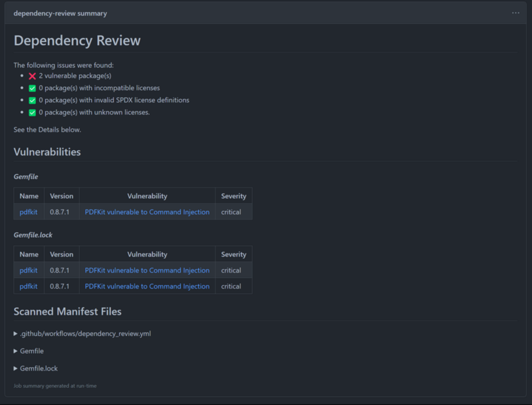Click the Vulnerabilities section heading

48,152
